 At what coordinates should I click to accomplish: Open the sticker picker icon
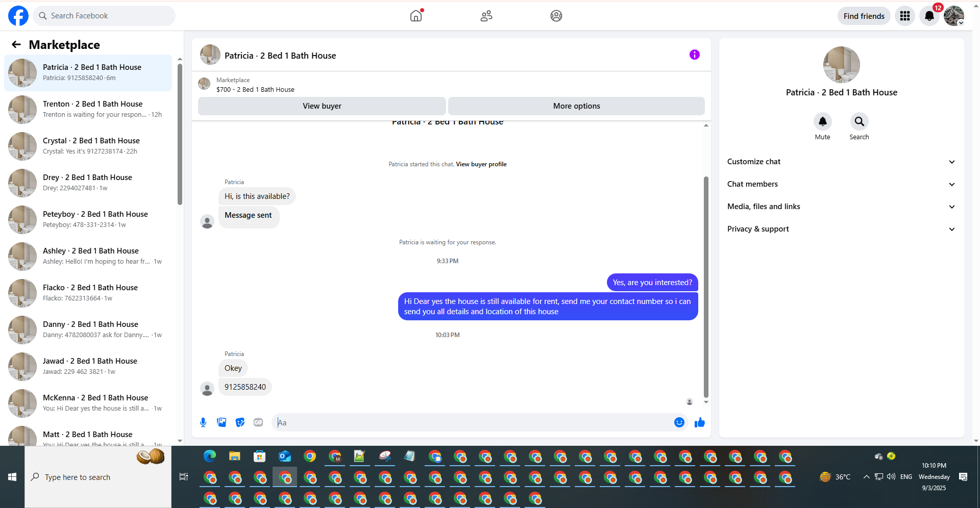pos(240,422)
